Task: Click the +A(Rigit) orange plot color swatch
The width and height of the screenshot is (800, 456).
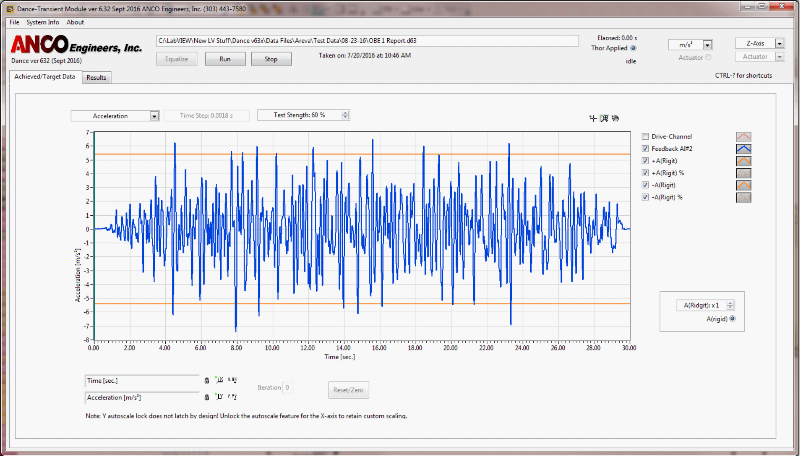Action: coord(744,160)
